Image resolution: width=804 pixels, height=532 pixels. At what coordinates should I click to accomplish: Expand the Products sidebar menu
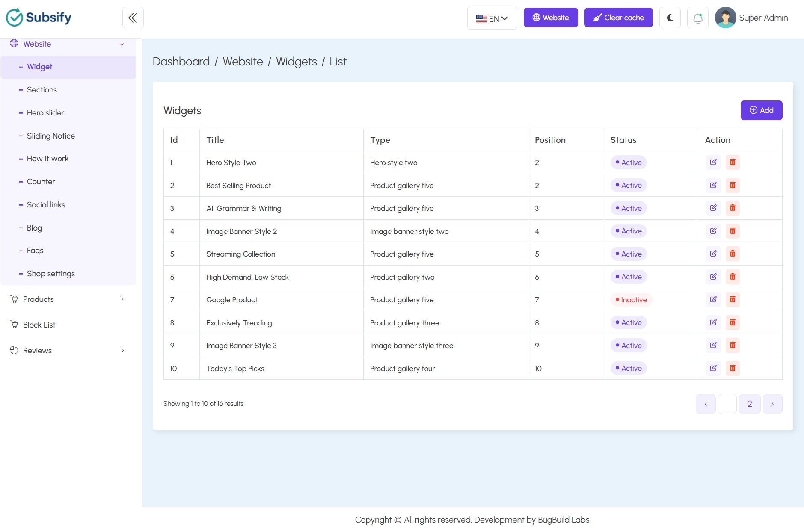[68, 299]
